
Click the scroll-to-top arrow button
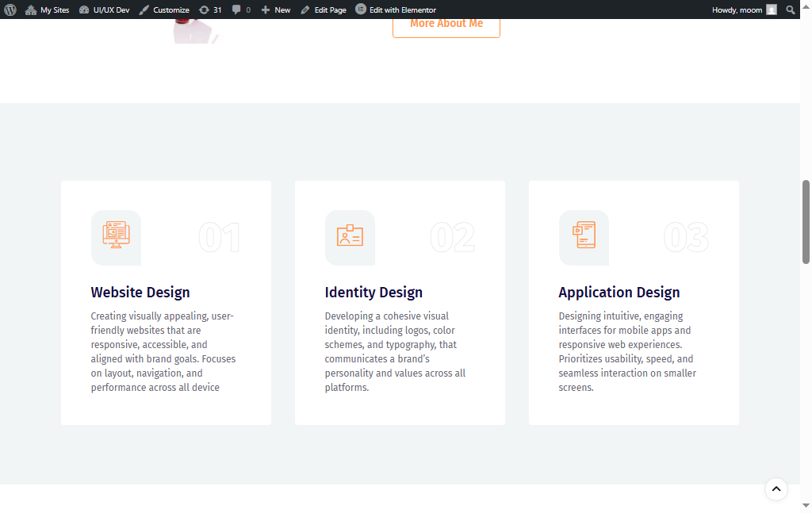(x=776, y=489)
